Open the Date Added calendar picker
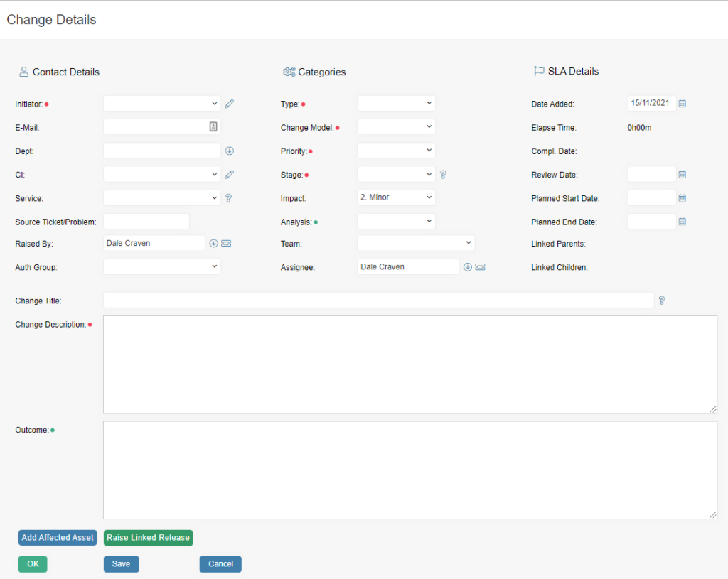The image size is (728, 579). (x=682, y=104)
